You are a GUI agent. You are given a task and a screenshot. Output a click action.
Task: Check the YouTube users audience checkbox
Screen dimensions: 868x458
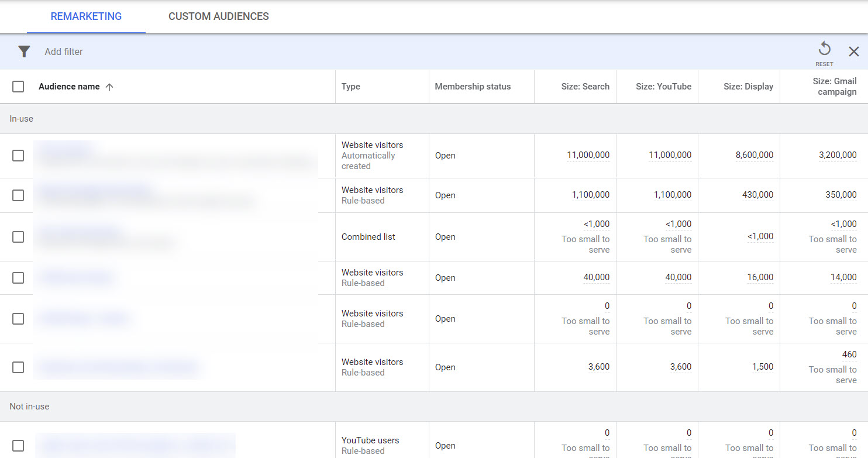18,445
